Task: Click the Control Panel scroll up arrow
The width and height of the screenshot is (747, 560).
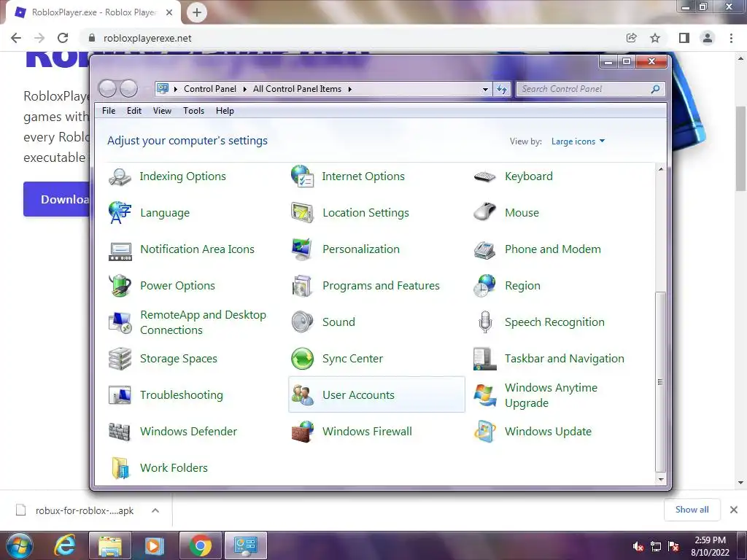Action: click(x=660, y=169)
